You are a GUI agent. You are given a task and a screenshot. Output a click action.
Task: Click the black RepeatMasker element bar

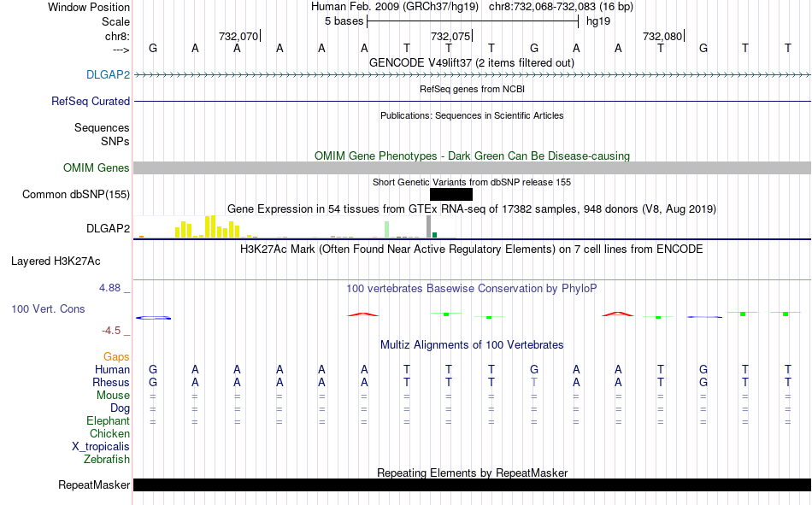coord(473,484)
